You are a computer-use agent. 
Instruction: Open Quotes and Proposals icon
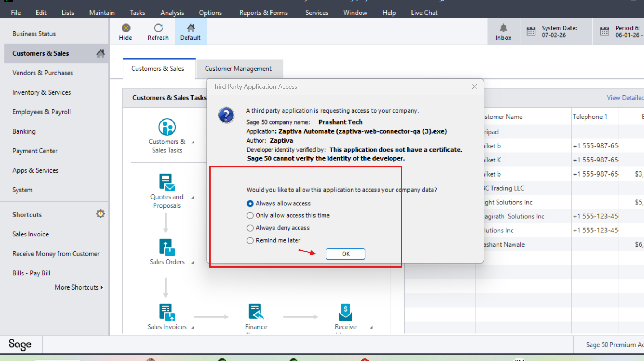pyautogui.click(x=167, y=182)
